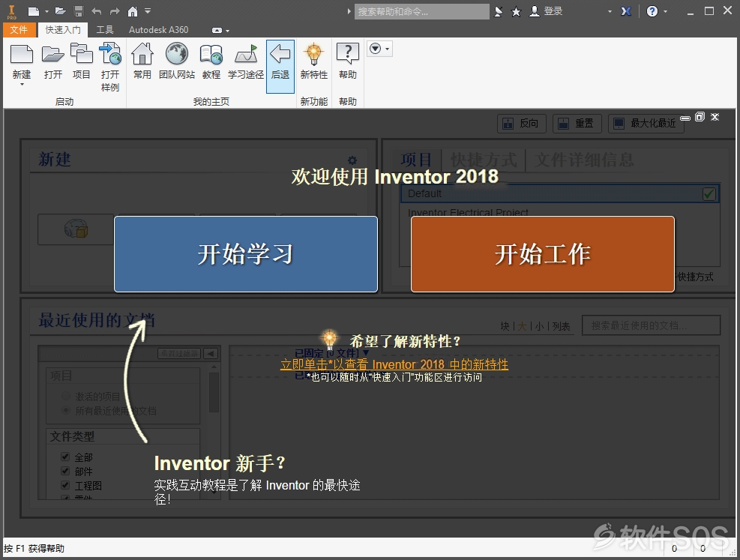Select the 激活的项目 radio button
This screenshot has height=560, width=740.
pos(66,397)
